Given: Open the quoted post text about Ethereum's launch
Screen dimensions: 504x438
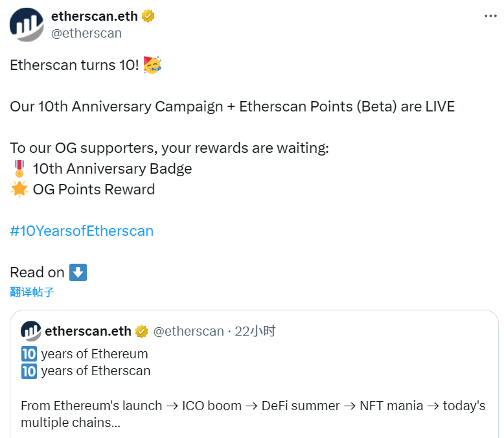Looking at the screenshot, I should pyautogui.click(x=253, y=406).
